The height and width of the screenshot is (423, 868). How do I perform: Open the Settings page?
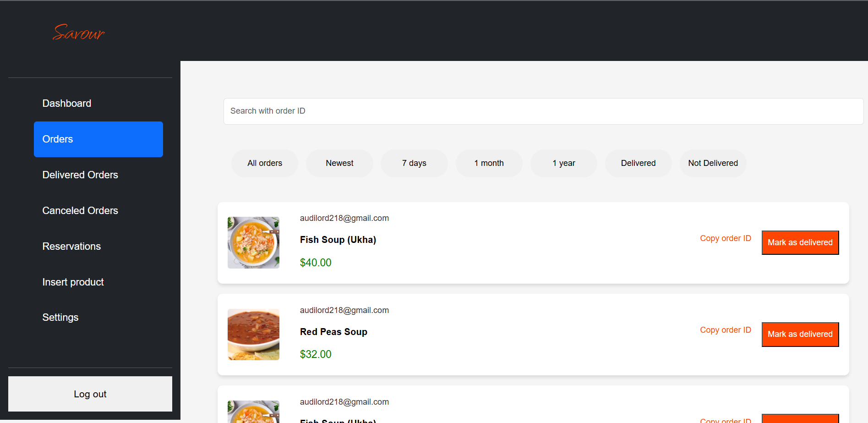tap(60, 317)
